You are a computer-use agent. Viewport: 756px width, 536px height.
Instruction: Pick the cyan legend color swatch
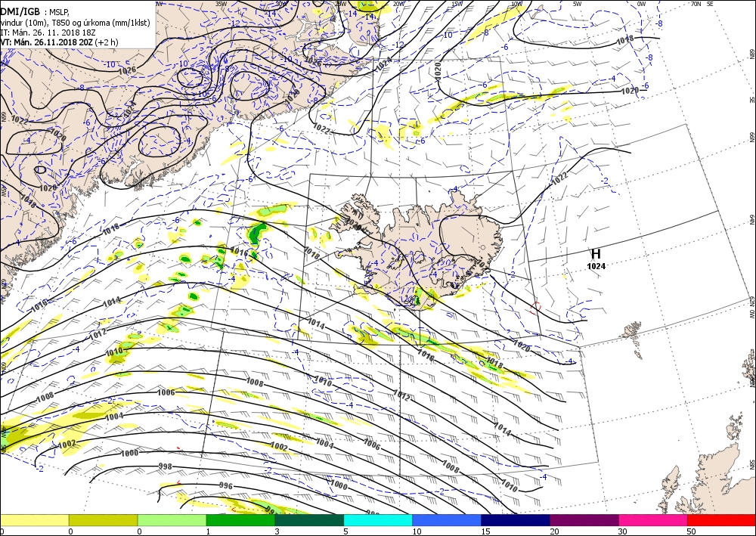tap(378, 520)
